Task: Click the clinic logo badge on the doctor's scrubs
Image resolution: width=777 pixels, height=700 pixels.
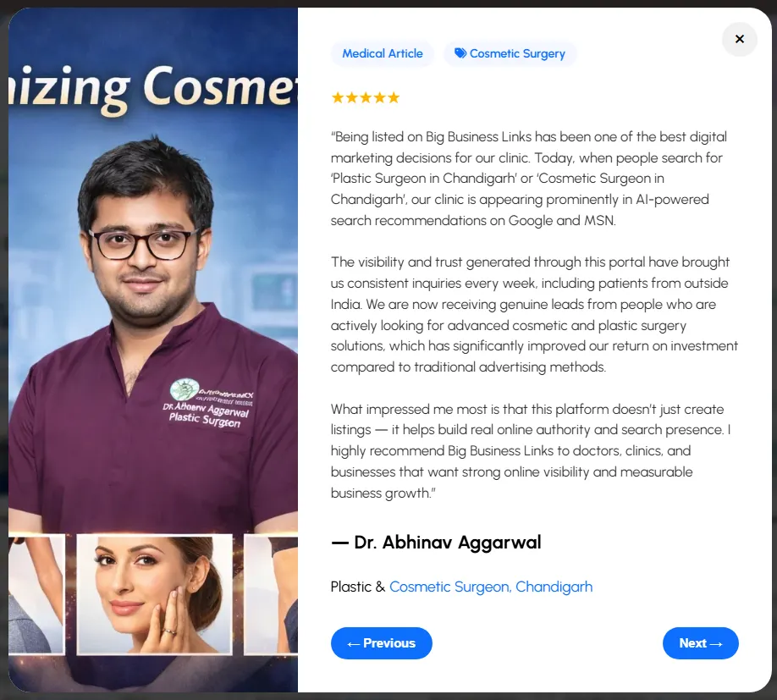Action: (185, 390)
